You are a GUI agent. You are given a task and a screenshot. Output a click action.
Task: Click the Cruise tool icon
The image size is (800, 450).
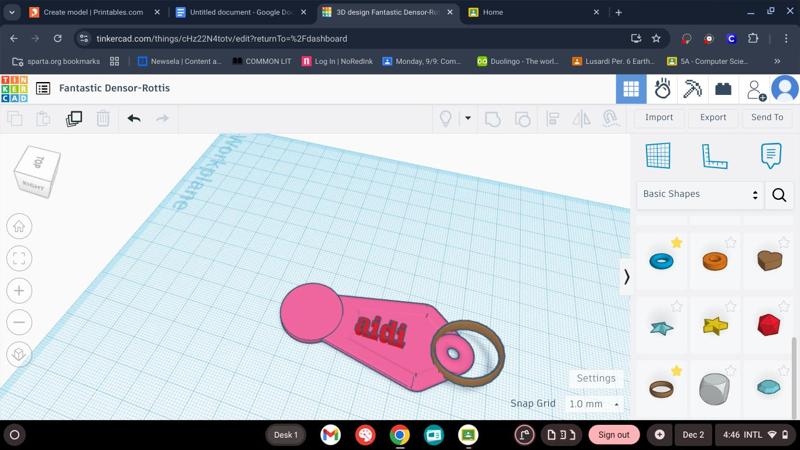click(x=610, y=118)
